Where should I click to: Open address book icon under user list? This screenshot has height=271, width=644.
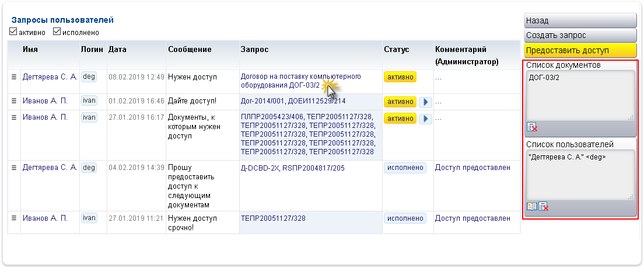[x=531, y=206]
